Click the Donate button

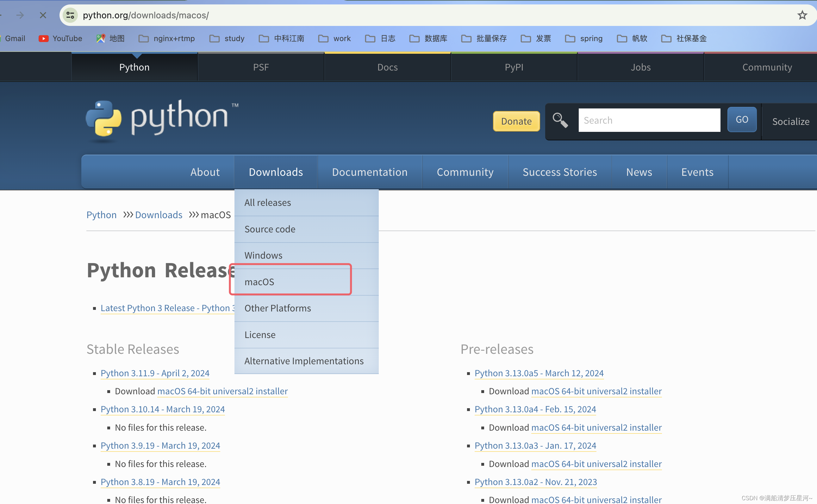click(x=516, y=121)
